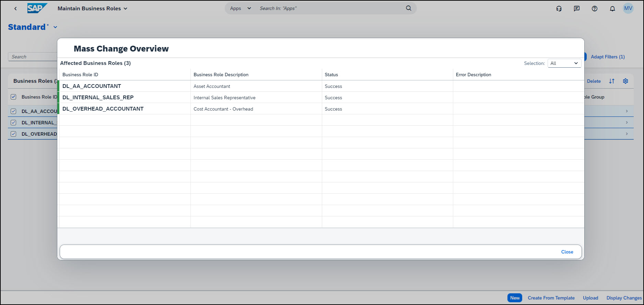Click the table sort icon
The image size is (644, 305).
[612, 81]
